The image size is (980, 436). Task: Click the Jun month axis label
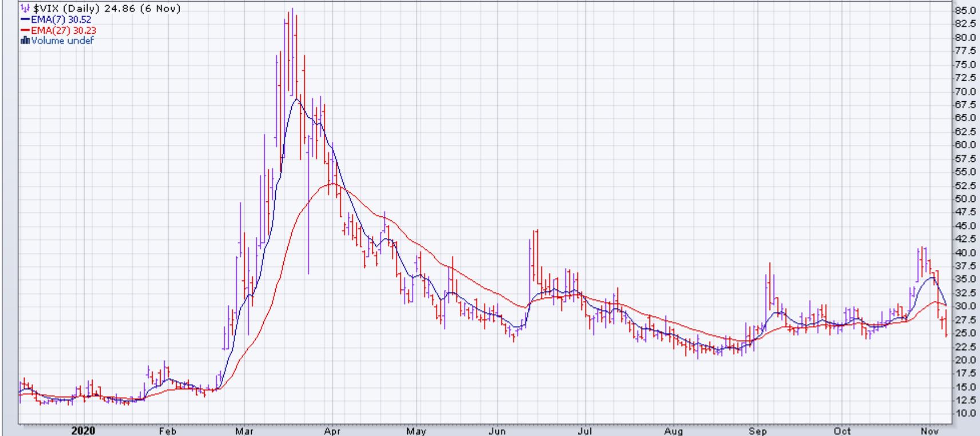click(x=498, y=431)
